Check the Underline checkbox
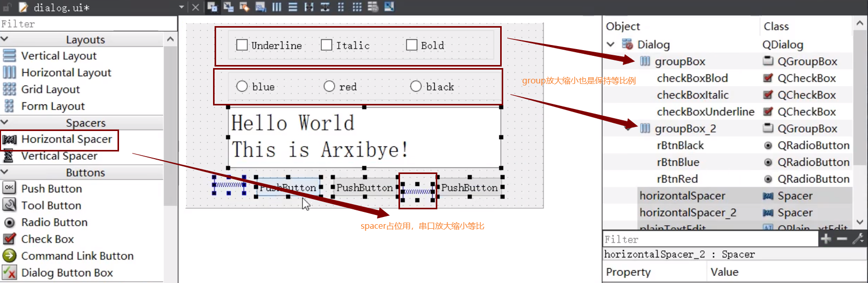Viewport: 868px width, 283px height. (242, 45)
